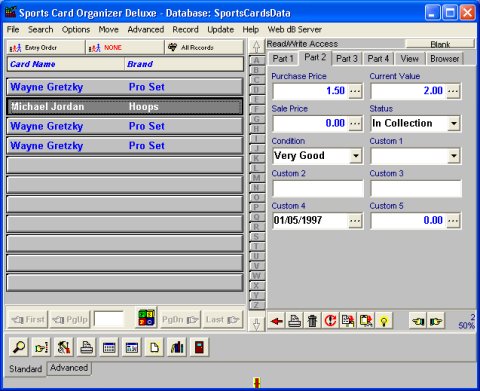
Task: Click the paste record icon
Action: click(x=366, y=321)
